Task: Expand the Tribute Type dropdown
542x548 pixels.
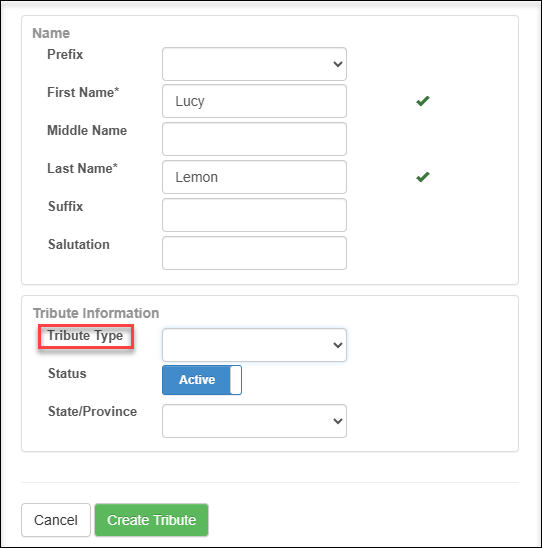Action: coord(254,345)
